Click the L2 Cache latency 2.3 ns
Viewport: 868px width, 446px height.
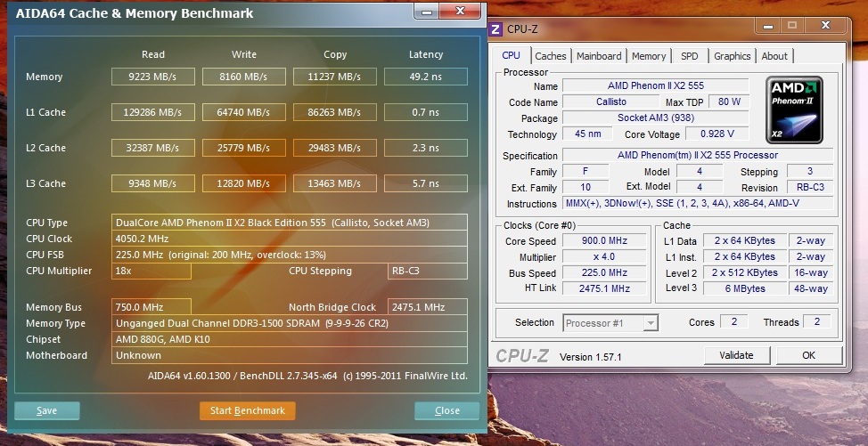click(x=426, y=148)
